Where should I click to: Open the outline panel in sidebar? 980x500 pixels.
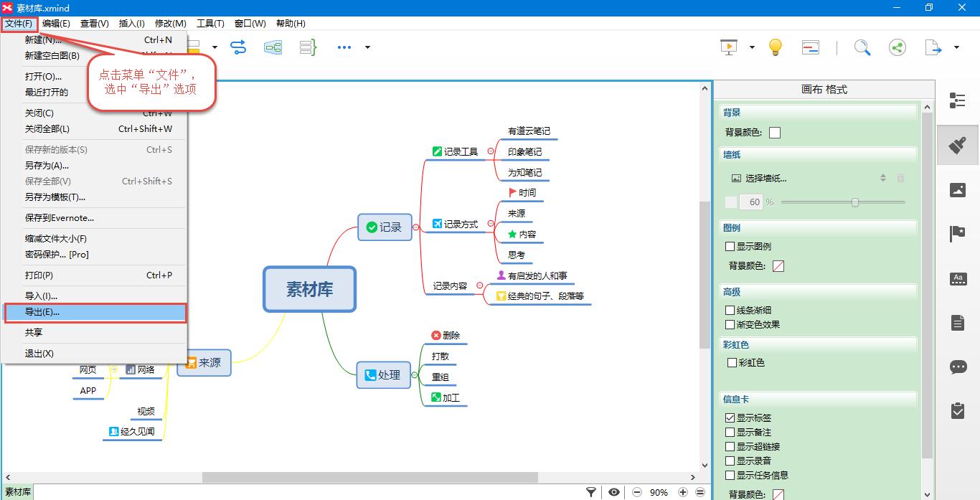pos(957,100)
